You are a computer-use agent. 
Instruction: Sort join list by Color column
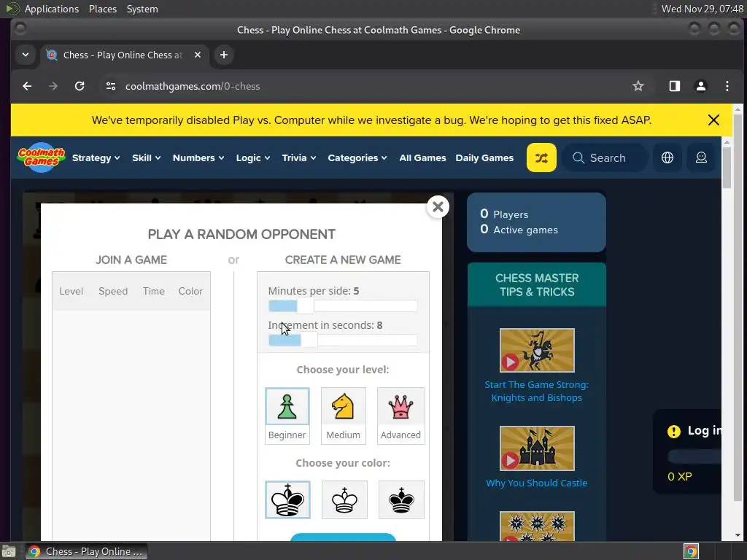(x=190, y=291)
